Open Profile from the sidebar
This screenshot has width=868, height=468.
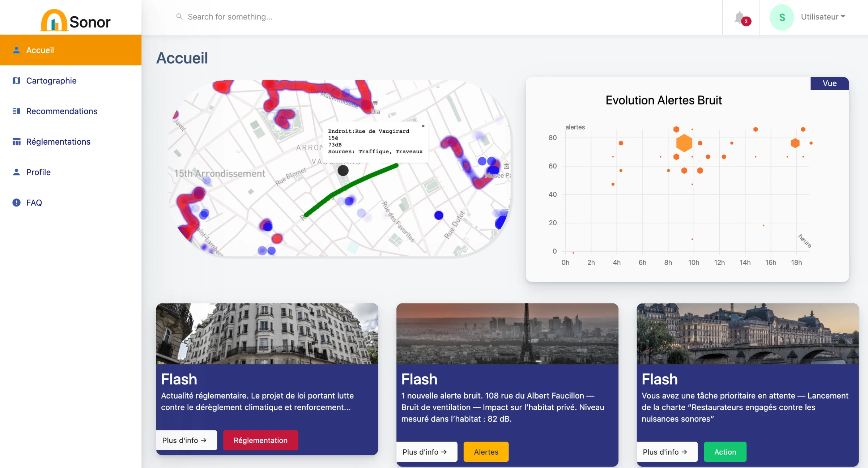click(71, 172)
